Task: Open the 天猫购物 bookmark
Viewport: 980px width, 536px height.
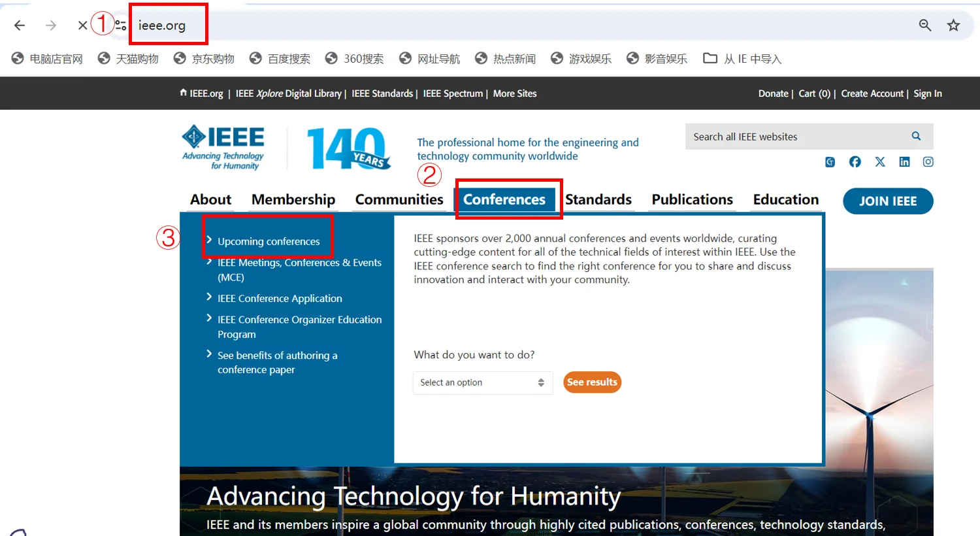Action: click(x=128, y=59)
